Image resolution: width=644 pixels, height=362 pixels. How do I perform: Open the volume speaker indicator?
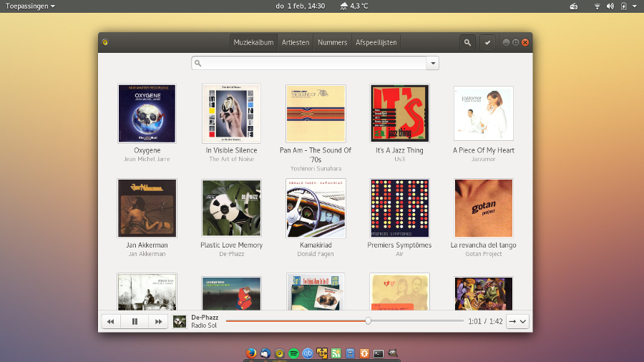pyautogui.click(x=610, y=6)
